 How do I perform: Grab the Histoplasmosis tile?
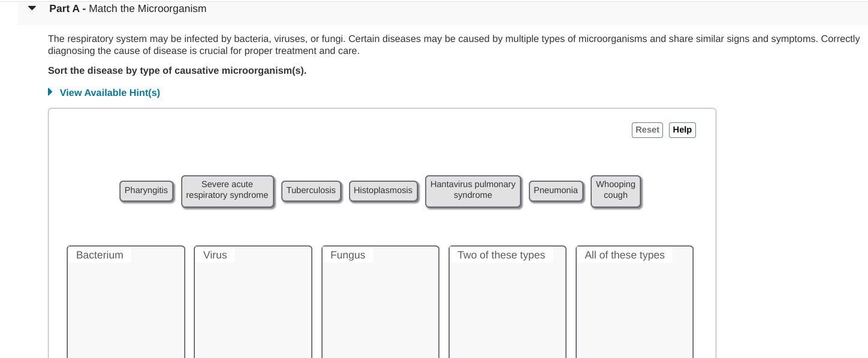tap(383, 190)
